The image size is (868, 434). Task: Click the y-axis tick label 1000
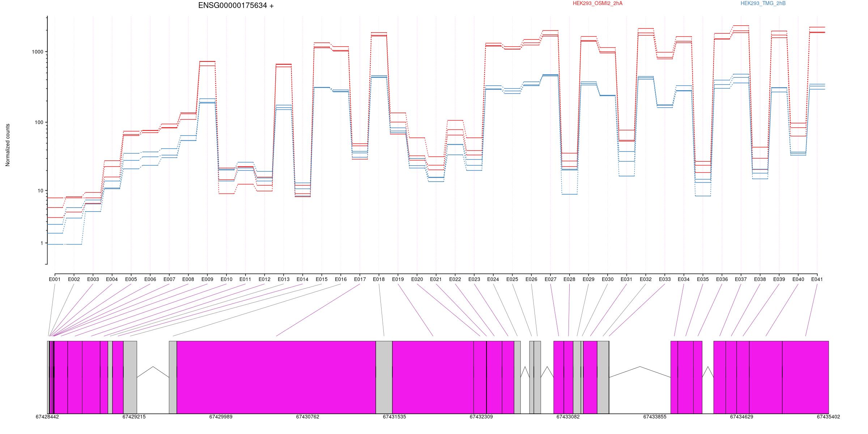click(38, 52)
